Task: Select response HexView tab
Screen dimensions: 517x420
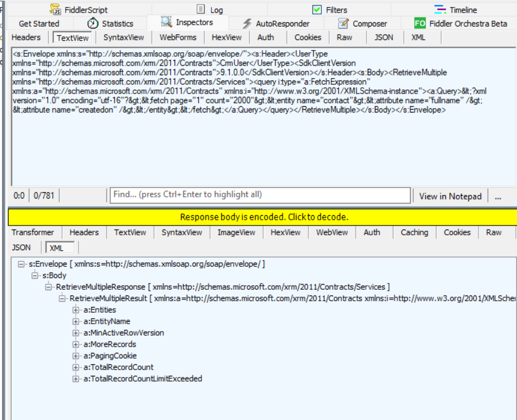Action: click(285, 232)
